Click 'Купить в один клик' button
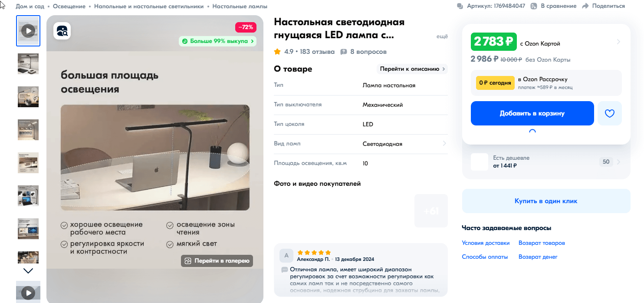 click(x=546, y=201)
